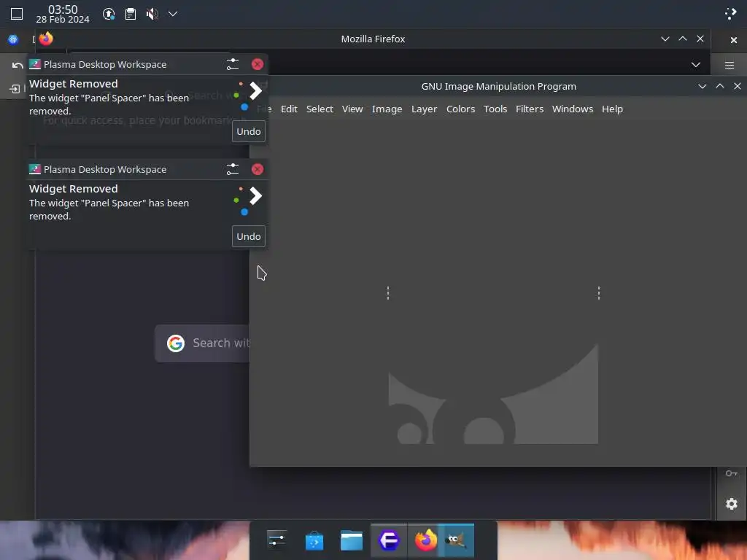The image size is (747, 560).
Task: Click the right dotted dock handle in GIMP
Action: (x=599, y=293)
